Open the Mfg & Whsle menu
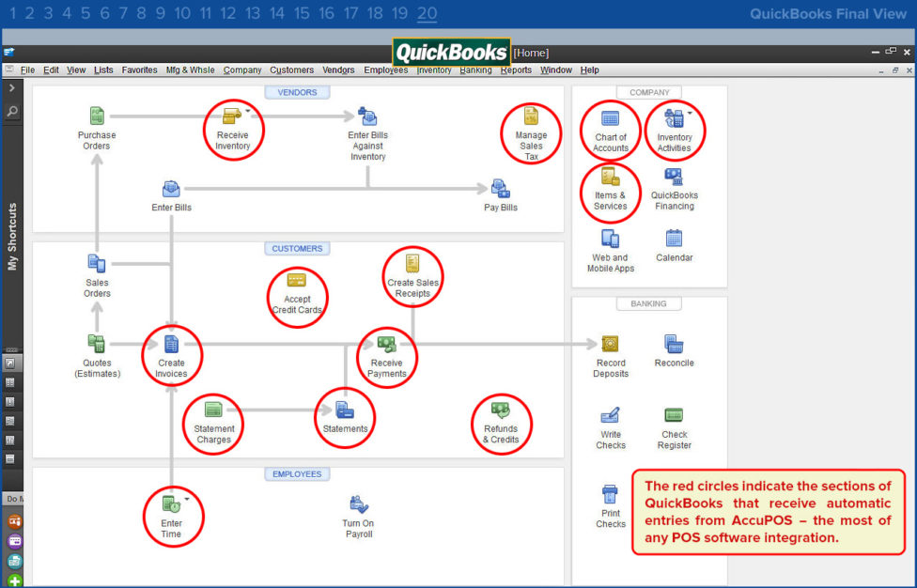Image resolution: width=917 pixels, height=588 pixels. (190, 70)
